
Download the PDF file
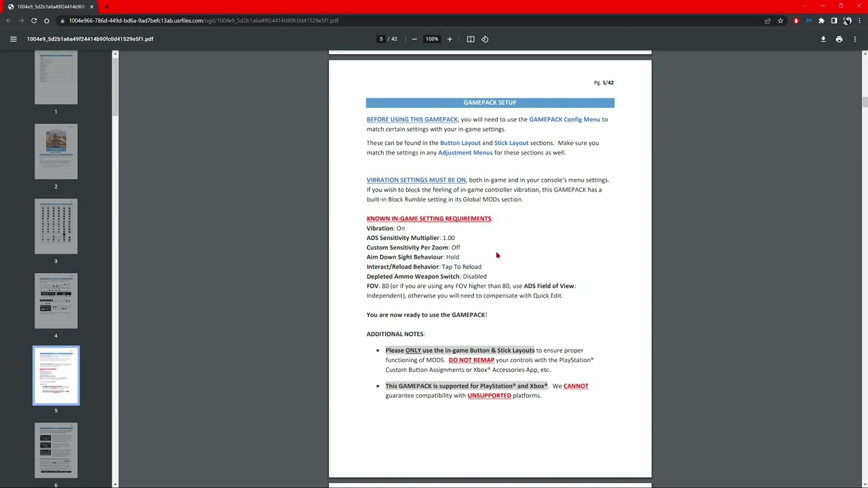(823, 39)
